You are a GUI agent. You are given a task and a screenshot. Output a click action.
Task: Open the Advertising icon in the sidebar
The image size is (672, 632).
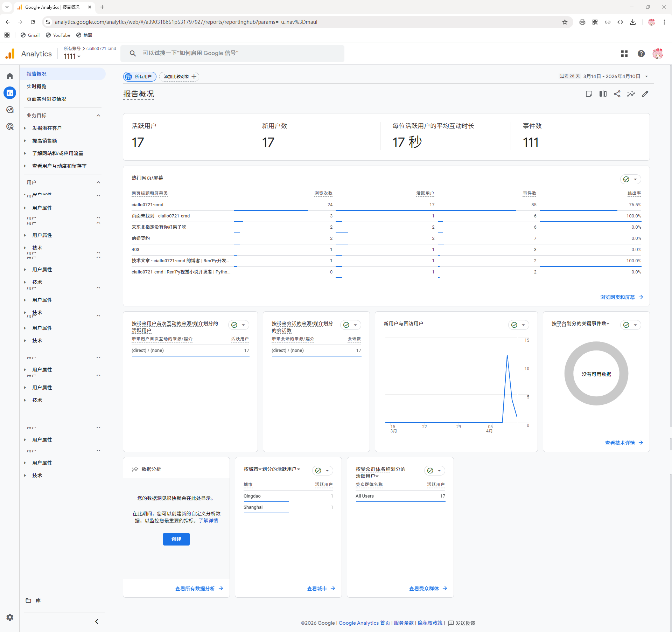(x=10, y=126)
